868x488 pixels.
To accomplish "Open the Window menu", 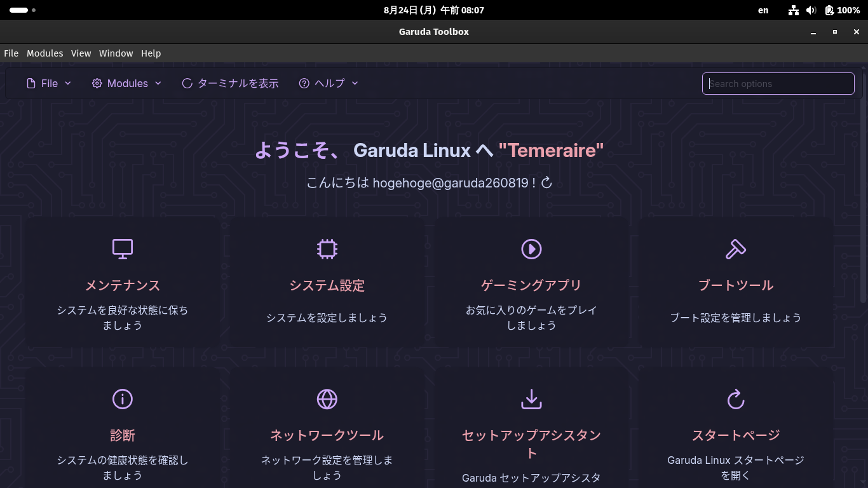I will pos(116,53).
